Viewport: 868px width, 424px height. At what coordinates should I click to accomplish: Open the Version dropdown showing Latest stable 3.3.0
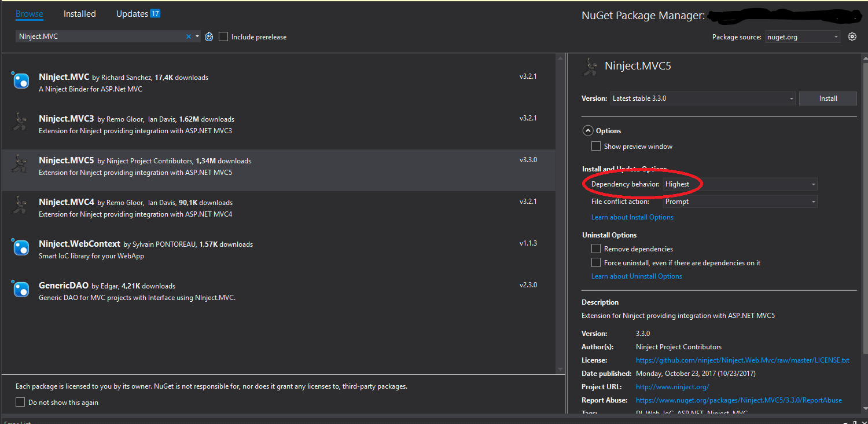point(703,98)
